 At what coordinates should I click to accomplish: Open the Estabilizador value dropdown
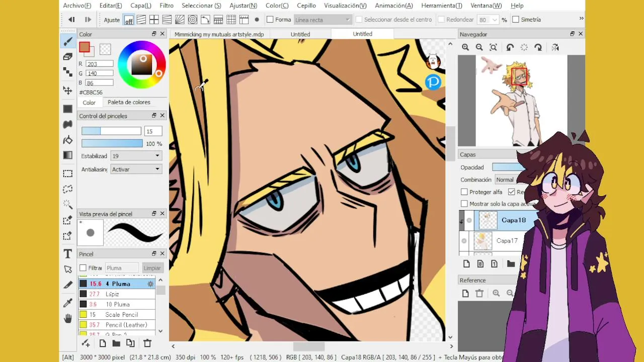tap(136, 156)
